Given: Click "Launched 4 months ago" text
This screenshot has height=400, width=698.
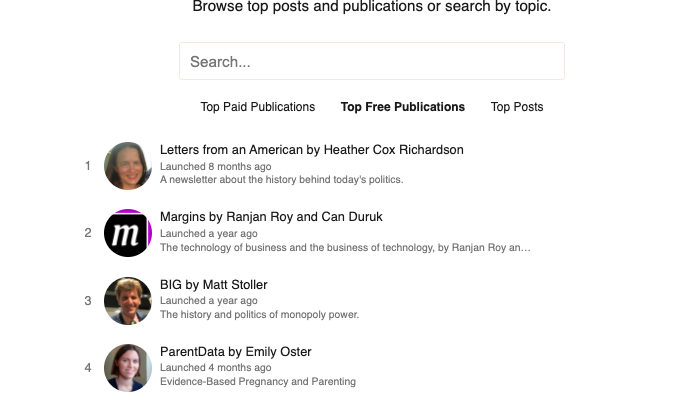Looking at the screenshot, I should tap(215, 368).
